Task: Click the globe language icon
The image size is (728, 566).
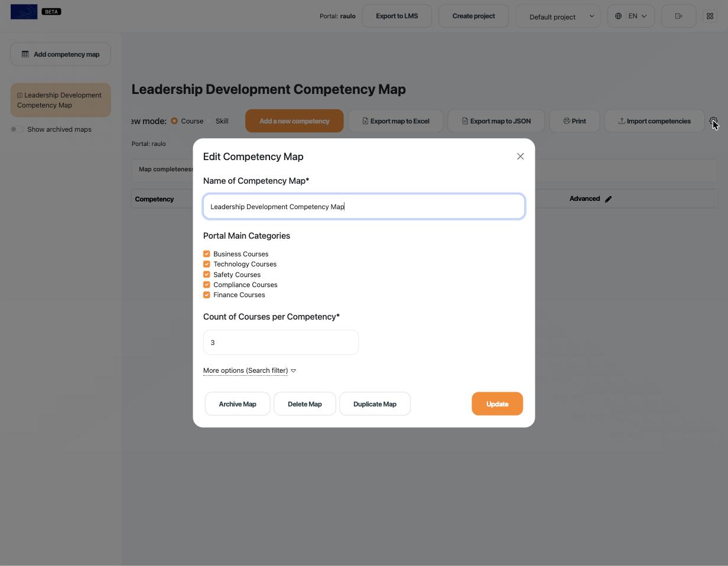Action: tap(618, 16)
